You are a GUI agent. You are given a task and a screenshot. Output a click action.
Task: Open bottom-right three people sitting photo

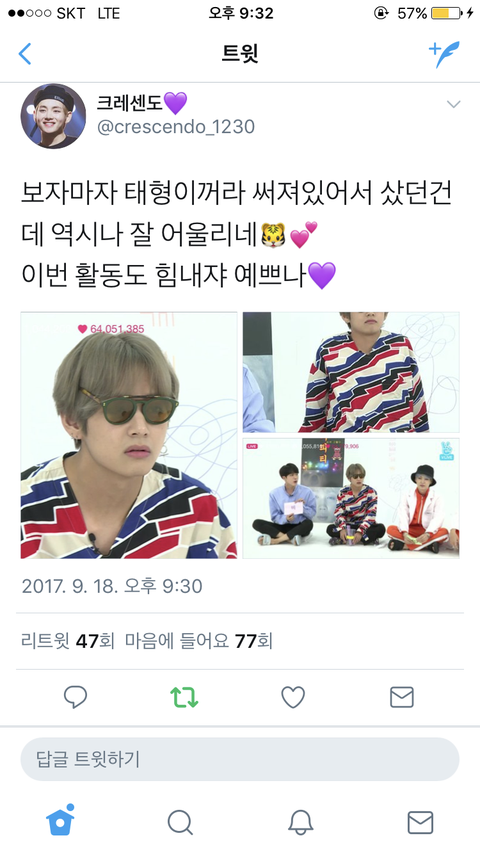[351, 498]
